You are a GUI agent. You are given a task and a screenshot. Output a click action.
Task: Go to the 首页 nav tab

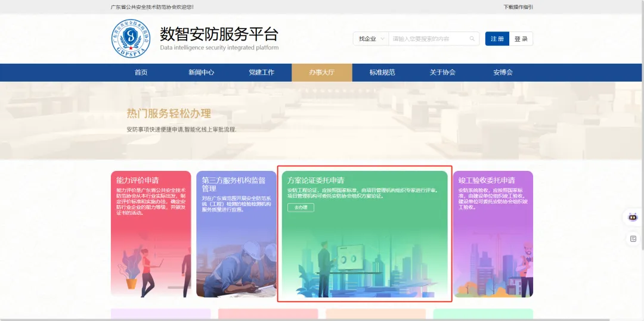point(141,73)
